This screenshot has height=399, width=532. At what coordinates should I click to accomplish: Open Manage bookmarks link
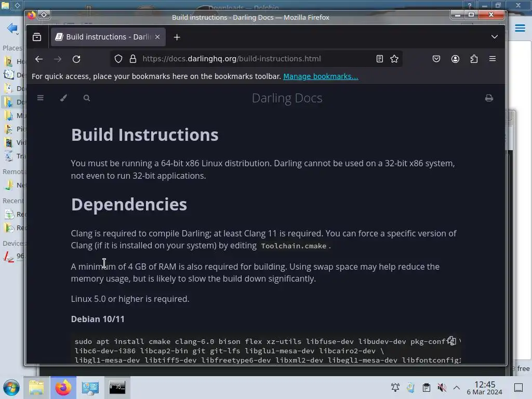pos(321,76)
